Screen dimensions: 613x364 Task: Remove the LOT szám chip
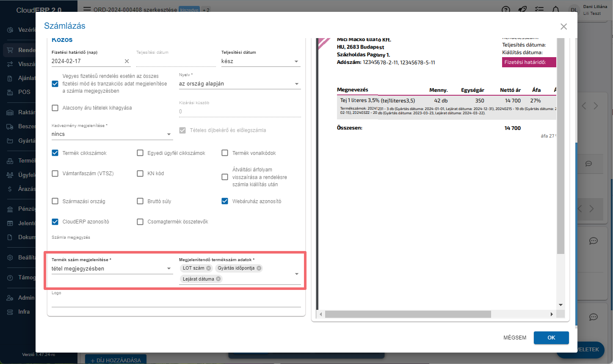pyautogui.click(x=209, y=268)
